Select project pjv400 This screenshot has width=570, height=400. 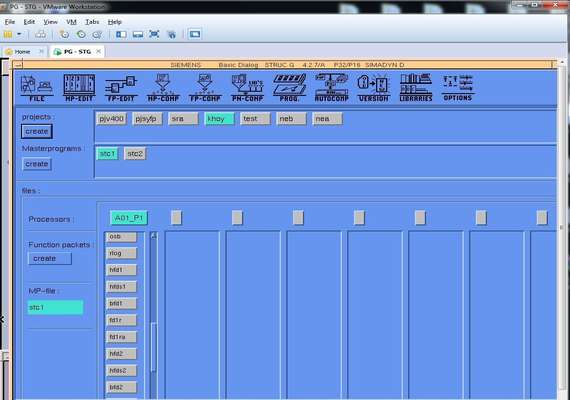[x=112, y=119]
